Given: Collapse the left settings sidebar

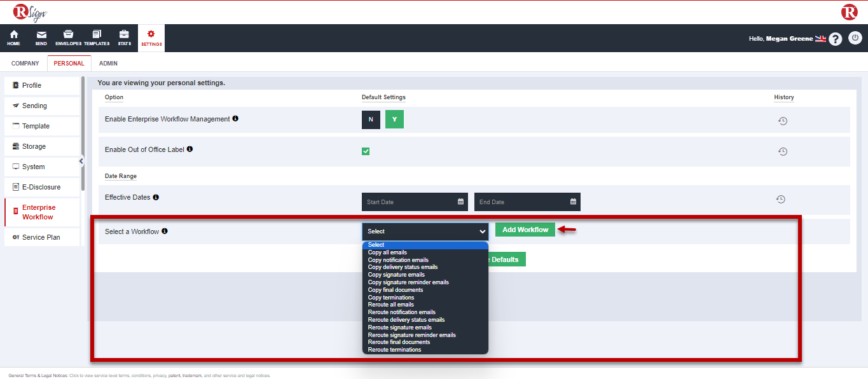Looking at the screenshot, I should pos(81,161).
